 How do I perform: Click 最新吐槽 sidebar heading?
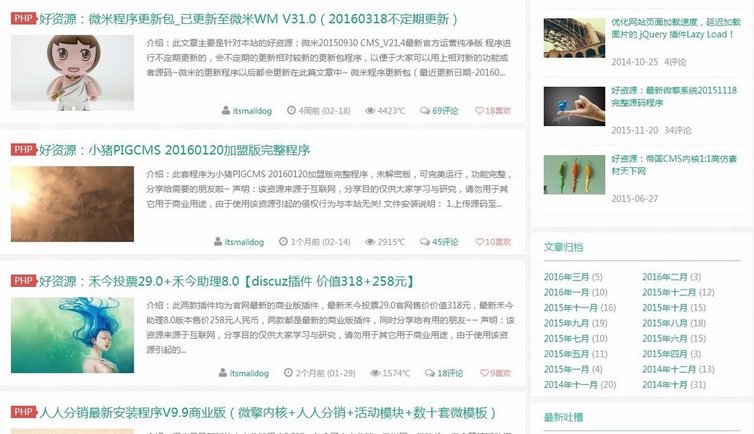pyautogui.click(x=563, y=417)
